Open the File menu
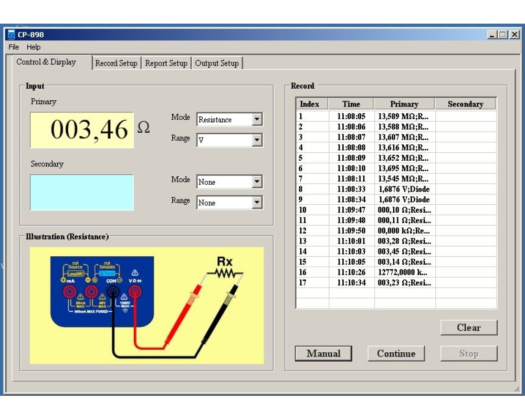The width and height of the screenshot is (525, 420). tap(14, 47)
